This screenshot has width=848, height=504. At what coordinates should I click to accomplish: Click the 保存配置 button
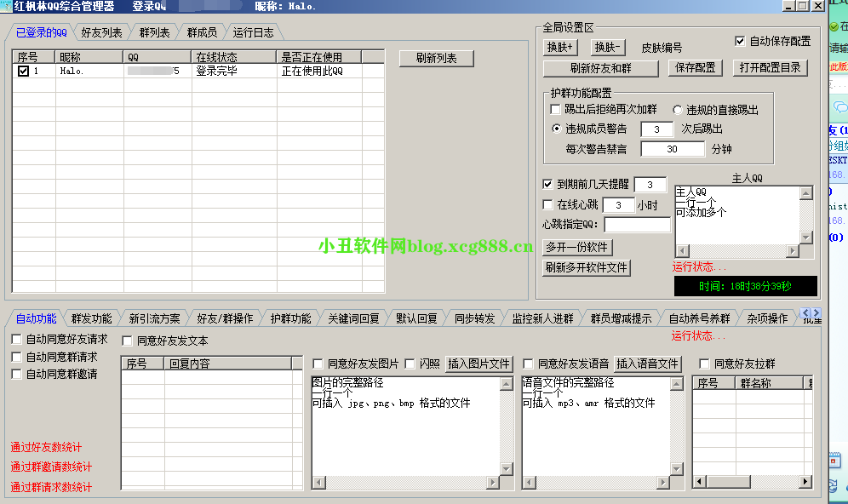[695, 67]
